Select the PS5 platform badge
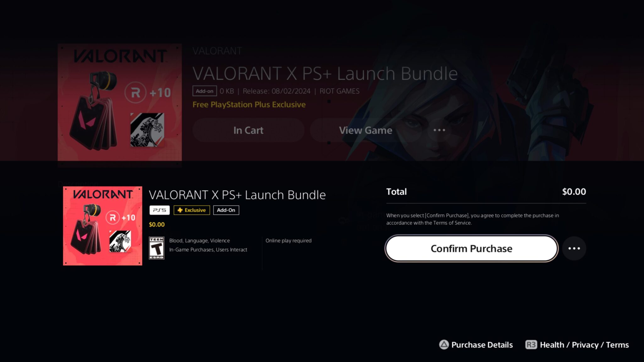 159,210
